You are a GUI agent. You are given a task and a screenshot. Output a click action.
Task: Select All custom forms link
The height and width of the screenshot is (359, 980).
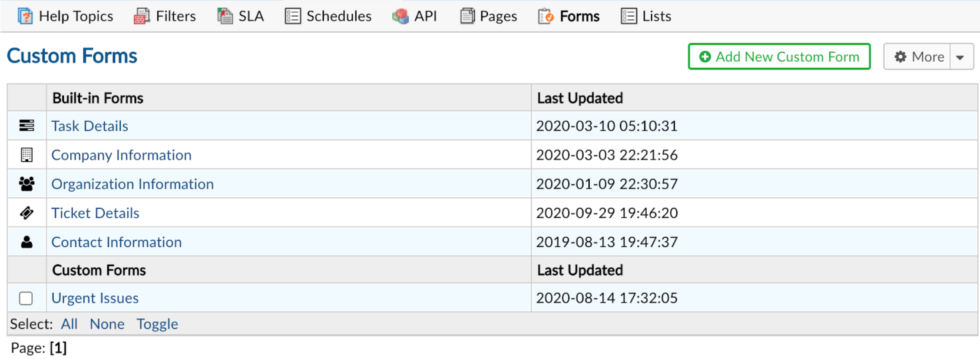pos(69,324)
